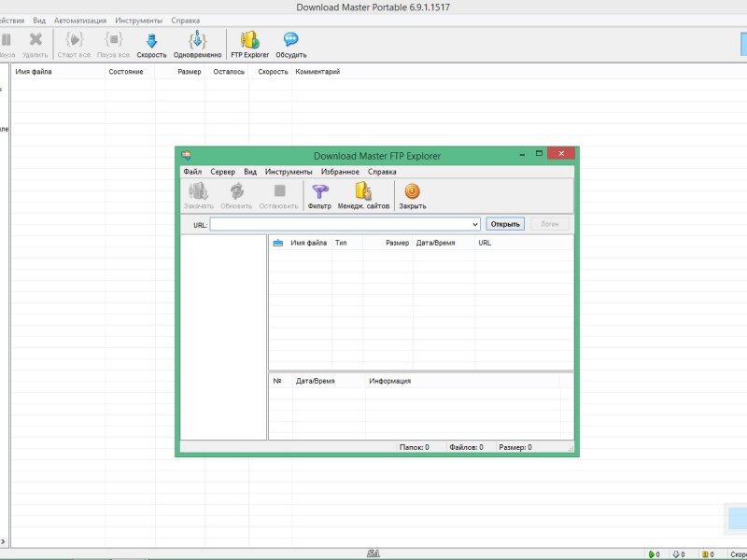Screen dimensions: 747x560
Task: Click the queued downloads status bar icon
Action: click(675, 554)
